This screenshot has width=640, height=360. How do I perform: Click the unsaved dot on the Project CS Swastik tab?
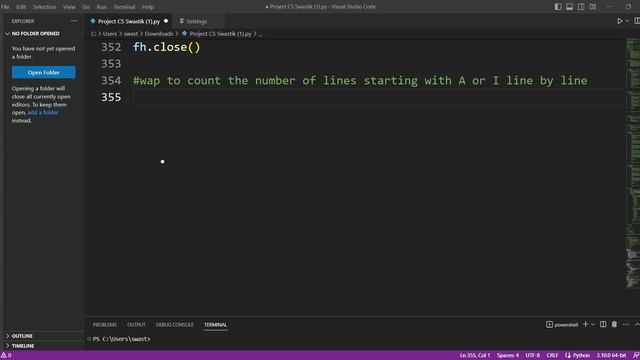point(166,21)
